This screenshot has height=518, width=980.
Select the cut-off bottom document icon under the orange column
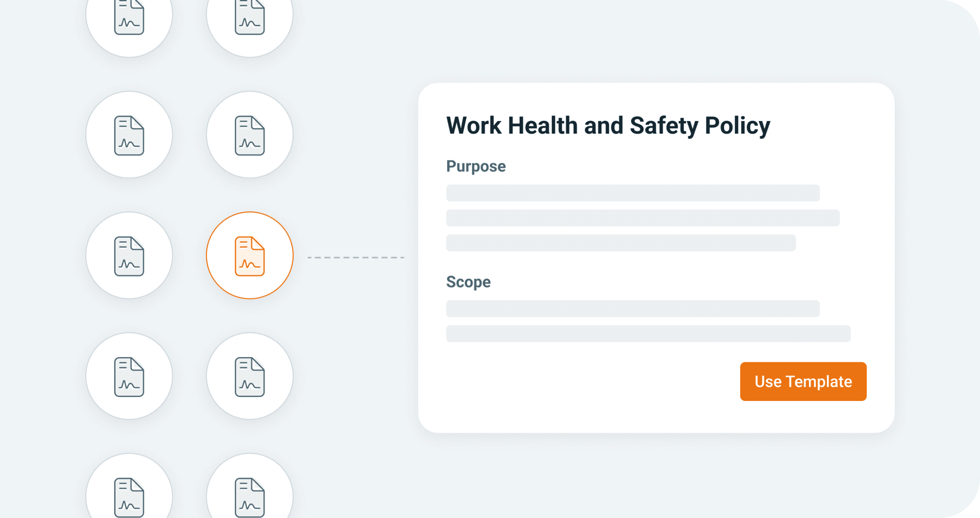point(250,488)
